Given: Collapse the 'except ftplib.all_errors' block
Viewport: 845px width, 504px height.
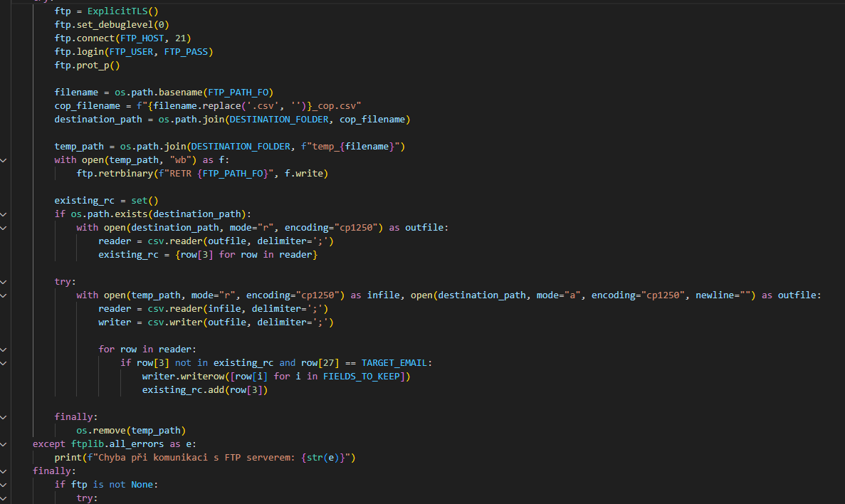Looking at the screenshot, I should coord(4,444).
